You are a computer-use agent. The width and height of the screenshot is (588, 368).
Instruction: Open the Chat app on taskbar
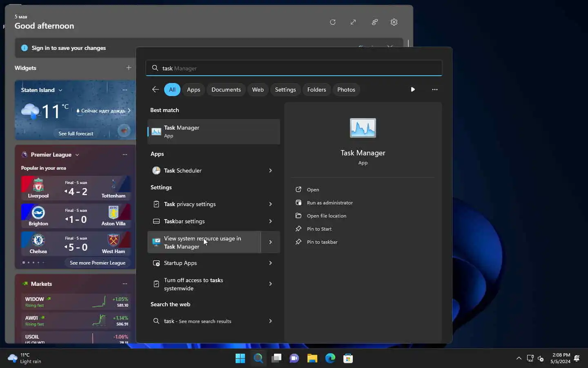[294, 358]
